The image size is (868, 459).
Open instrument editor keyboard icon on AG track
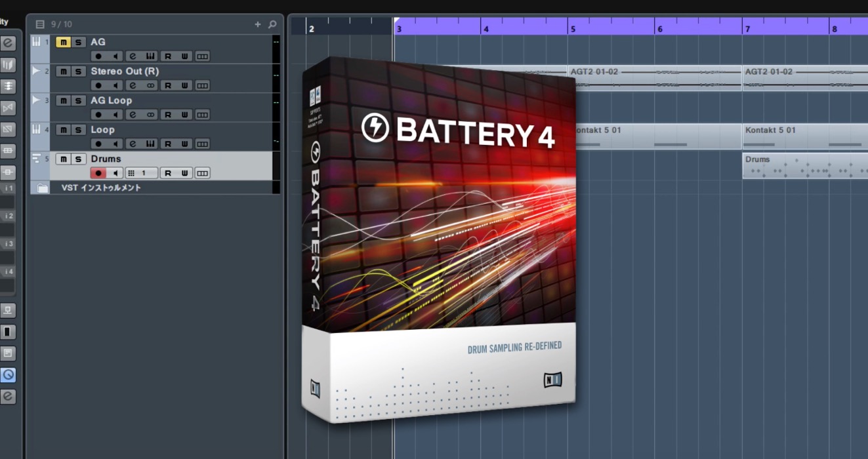[x=150, y=56]
